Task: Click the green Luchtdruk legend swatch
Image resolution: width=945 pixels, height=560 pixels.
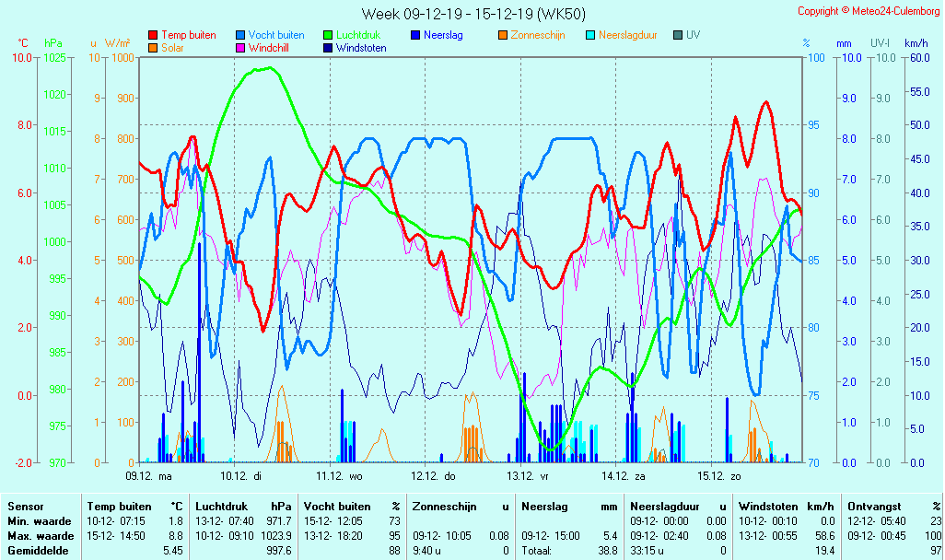Action: (328, 35)
